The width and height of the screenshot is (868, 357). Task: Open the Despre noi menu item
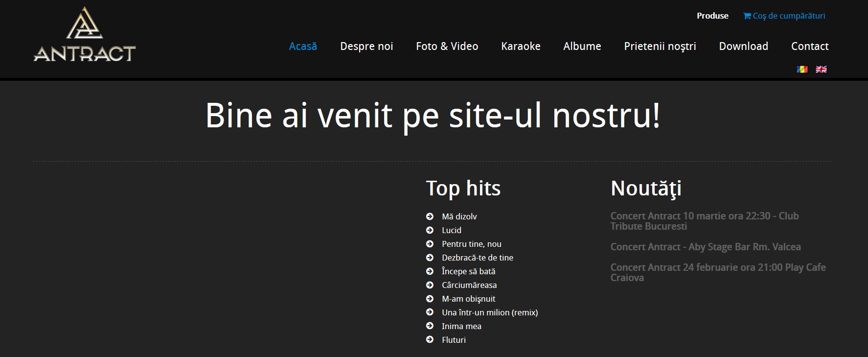pyautogui.click(x=366, y=47)
